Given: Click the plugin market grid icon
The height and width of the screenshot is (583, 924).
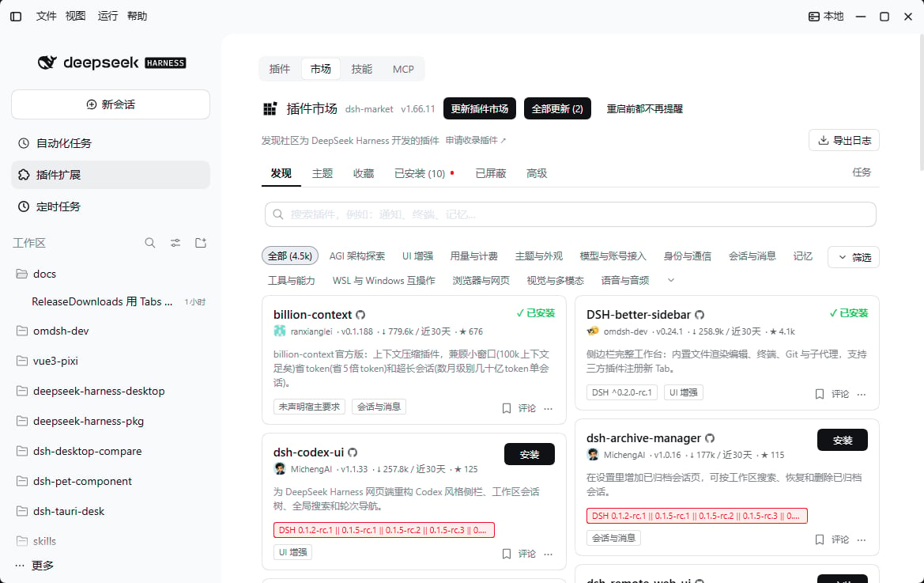Looking at the screenshot, I should (x=270, y=108).
